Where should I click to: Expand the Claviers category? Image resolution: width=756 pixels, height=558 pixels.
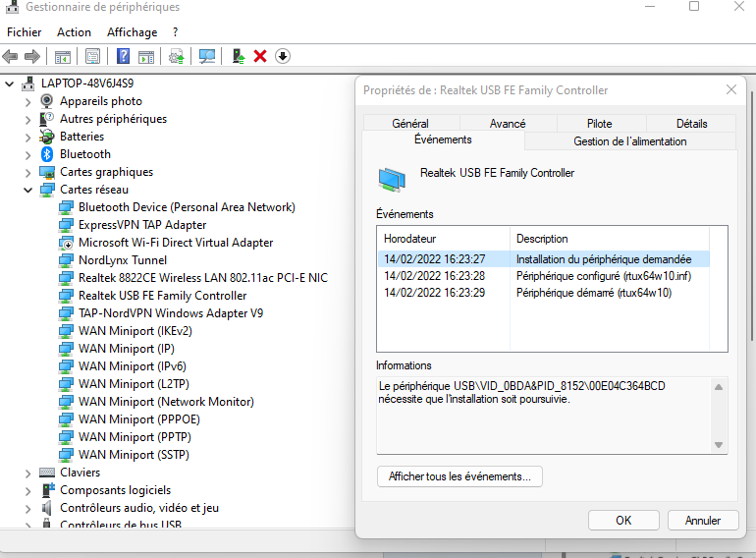27,474
